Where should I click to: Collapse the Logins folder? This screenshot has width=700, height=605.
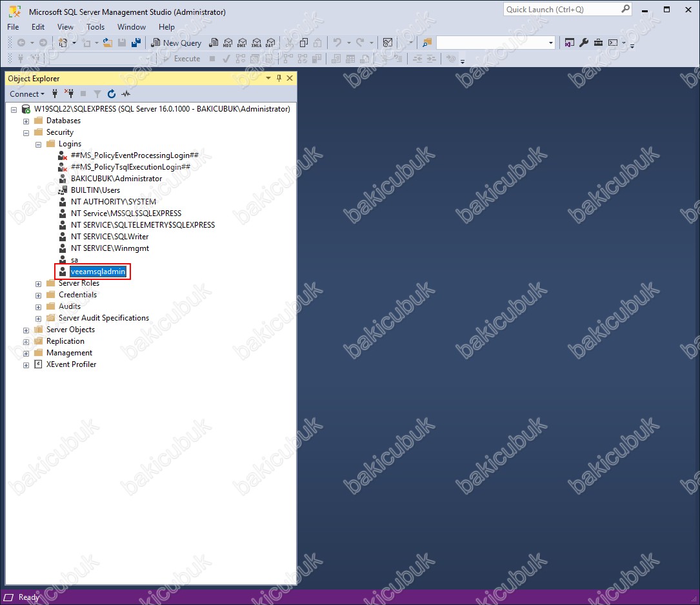[39, 144]
